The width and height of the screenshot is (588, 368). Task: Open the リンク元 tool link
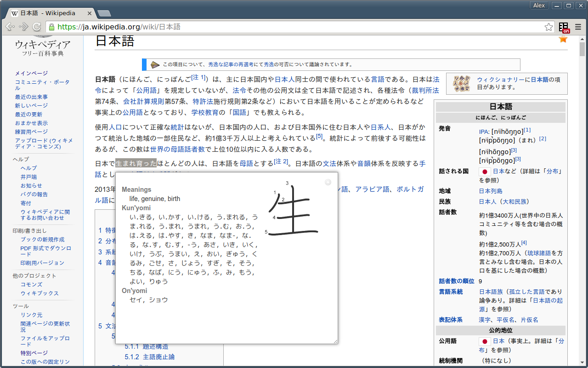(x=31, y=315)
